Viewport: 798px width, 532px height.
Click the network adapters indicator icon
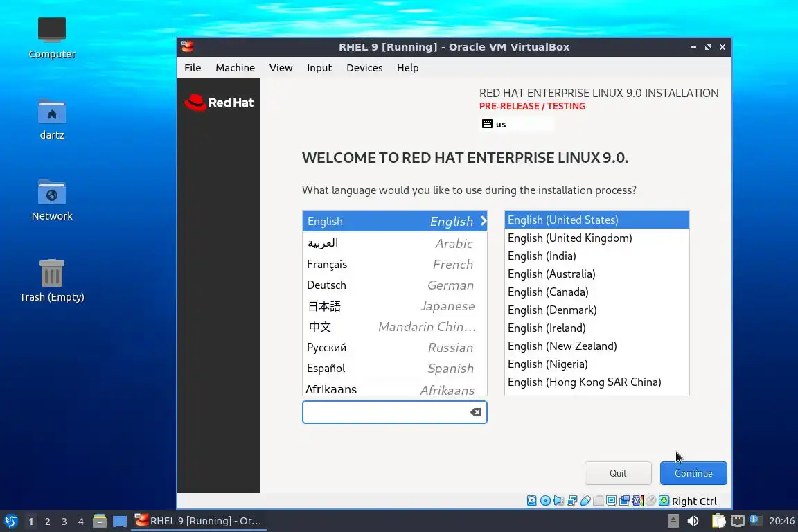[x=572, y=501]
